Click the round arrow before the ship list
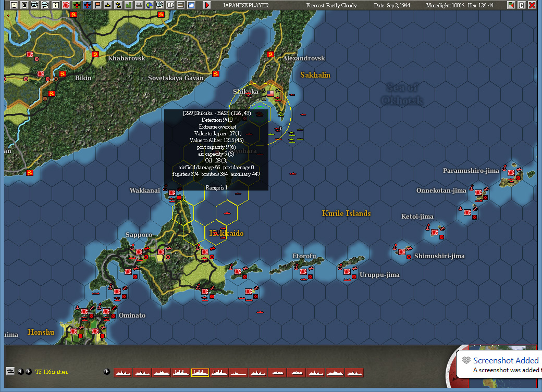 pyautogui.click(x=107, y=372)
